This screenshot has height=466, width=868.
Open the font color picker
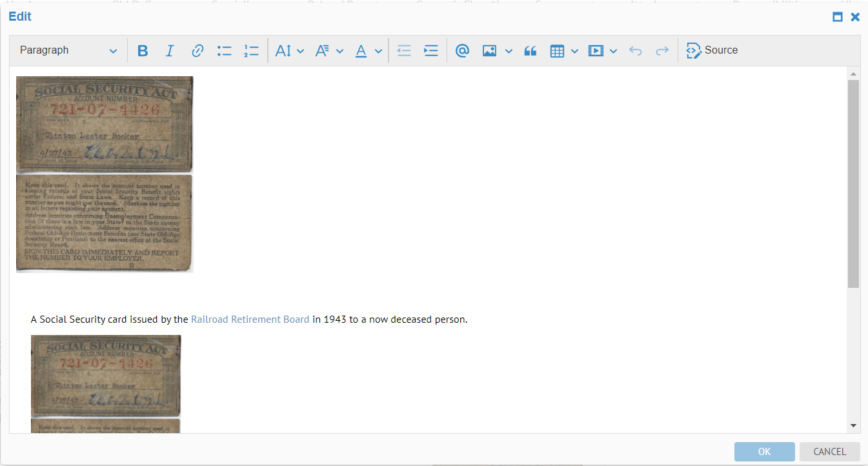point(368,51)
